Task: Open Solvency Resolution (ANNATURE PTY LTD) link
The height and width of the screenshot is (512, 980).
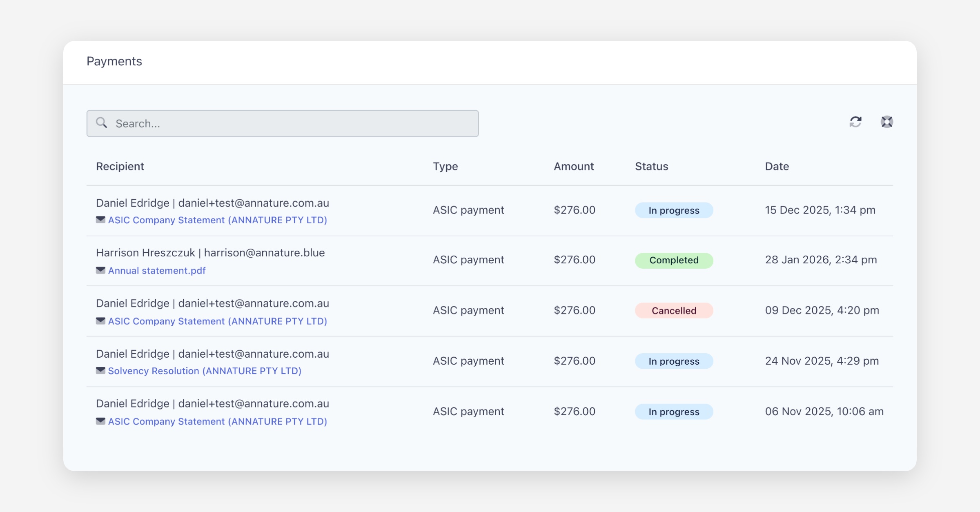Action: click(x=205, y=371)
